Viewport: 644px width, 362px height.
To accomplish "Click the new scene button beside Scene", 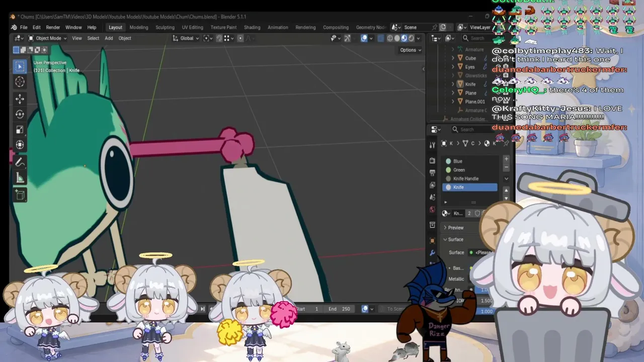I will [x=443, y=27].
